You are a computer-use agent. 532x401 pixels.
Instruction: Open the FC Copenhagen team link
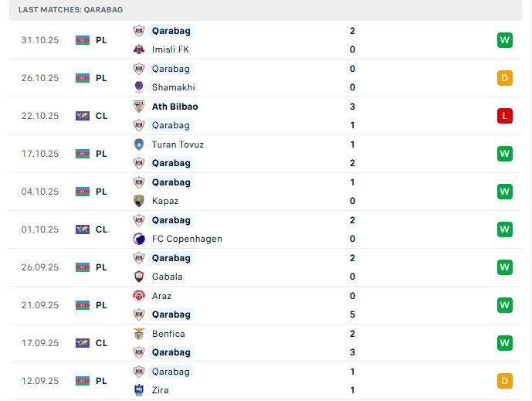click(x=187, y=239)
